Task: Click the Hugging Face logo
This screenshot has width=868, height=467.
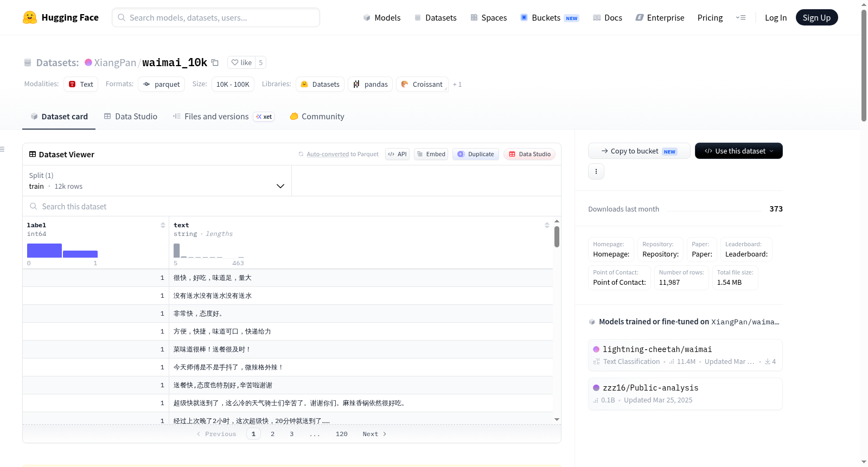Action: pos(61,17)
